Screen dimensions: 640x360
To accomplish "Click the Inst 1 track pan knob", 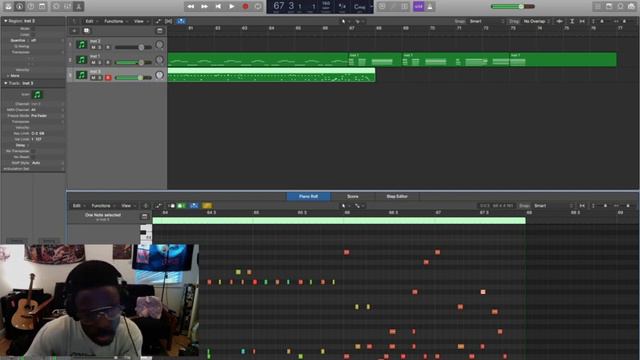I will (x=159, y=60).
